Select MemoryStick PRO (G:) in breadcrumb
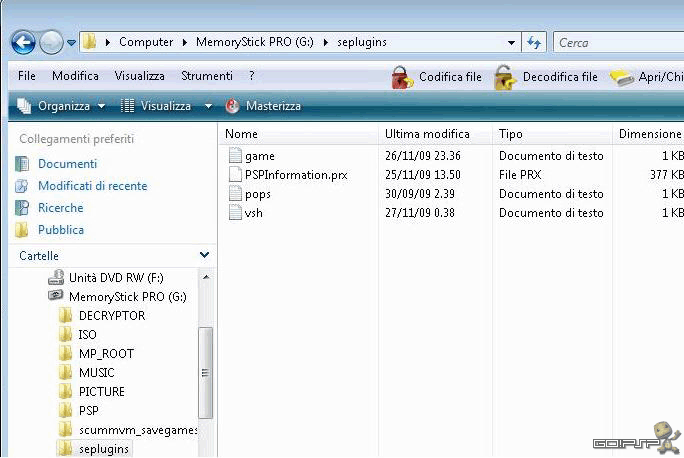684x458 pixels. tap(255, 42)
